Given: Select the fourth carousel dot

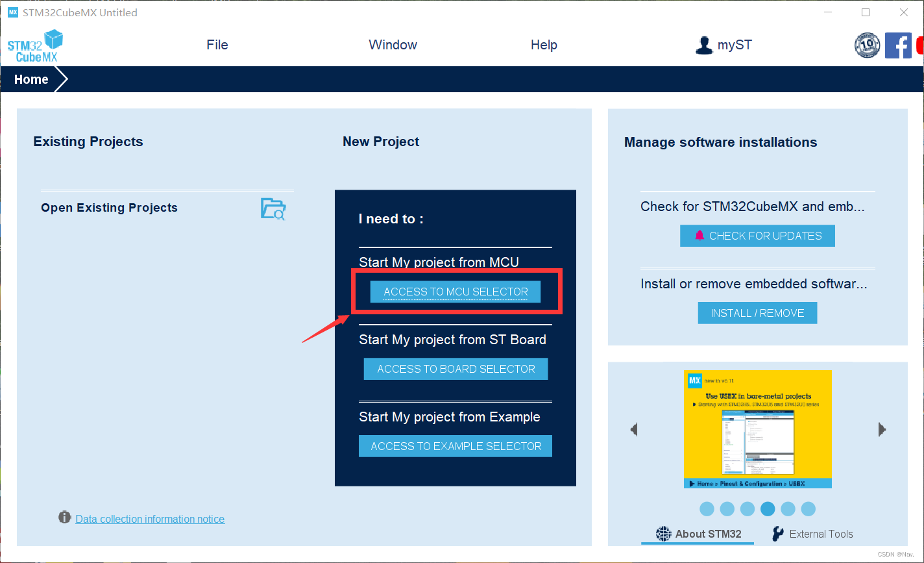Looking at the screenshot, I should click(x=768, y=509).
